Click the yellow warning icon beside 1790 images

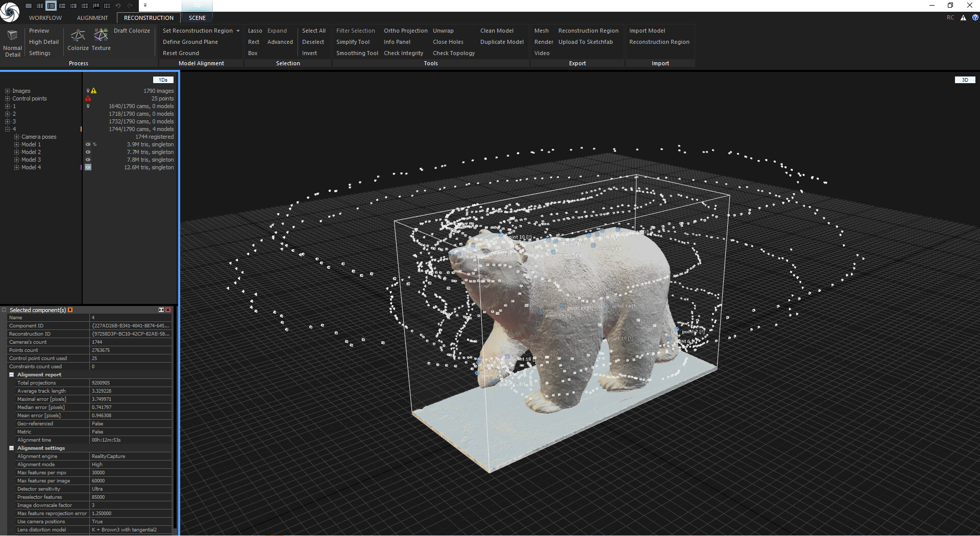click(93, 91)
